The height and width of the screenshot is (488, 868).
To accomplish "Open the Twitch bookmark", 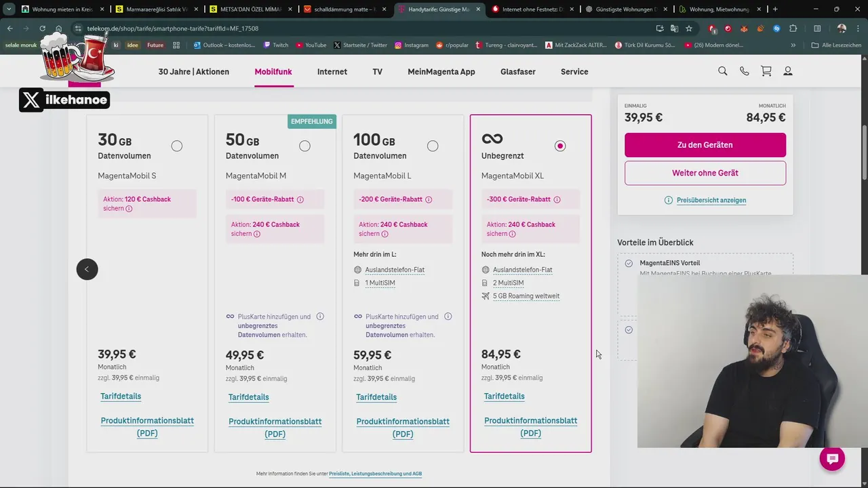I will tap(275, 45).
